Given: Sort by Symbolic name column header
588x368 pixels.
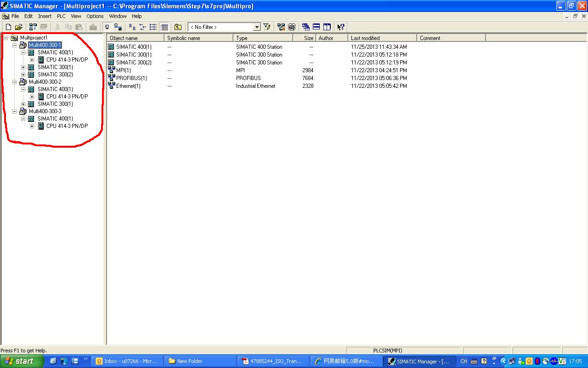Looking at the screenshot, I should click(198, 38).
